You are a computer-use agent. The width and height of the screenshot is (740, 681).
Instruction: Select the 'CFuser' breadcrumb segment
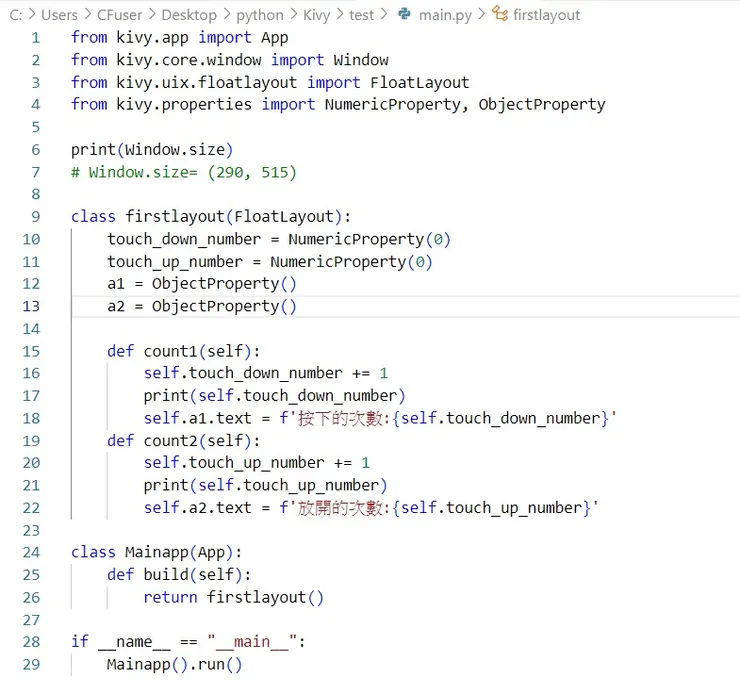pos(119,15)
